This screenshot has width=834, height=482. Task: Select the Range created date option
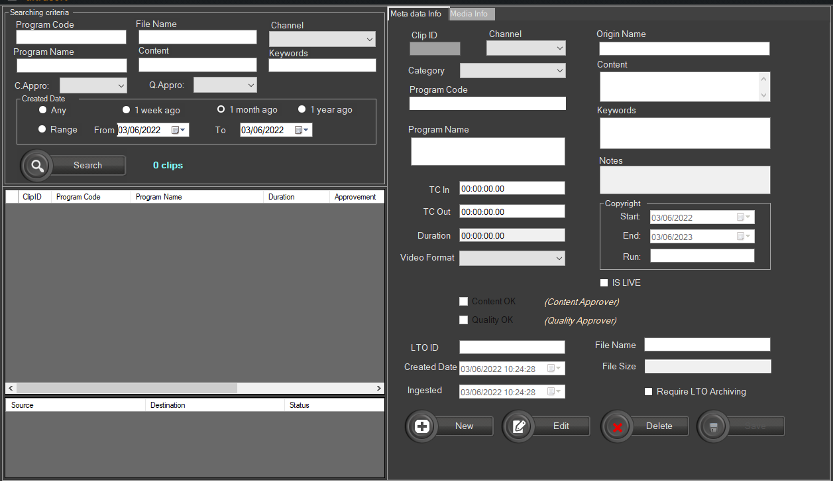click(42, 129)
